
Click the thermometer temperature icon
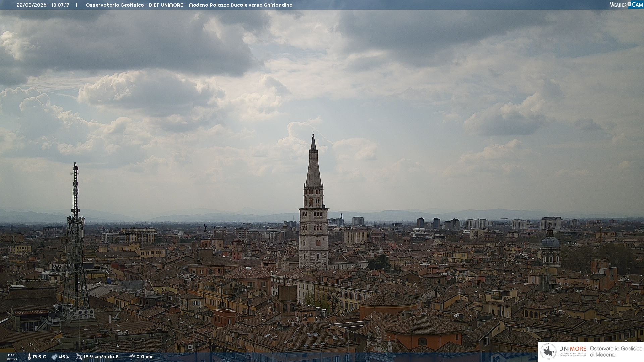click(29, 357)
